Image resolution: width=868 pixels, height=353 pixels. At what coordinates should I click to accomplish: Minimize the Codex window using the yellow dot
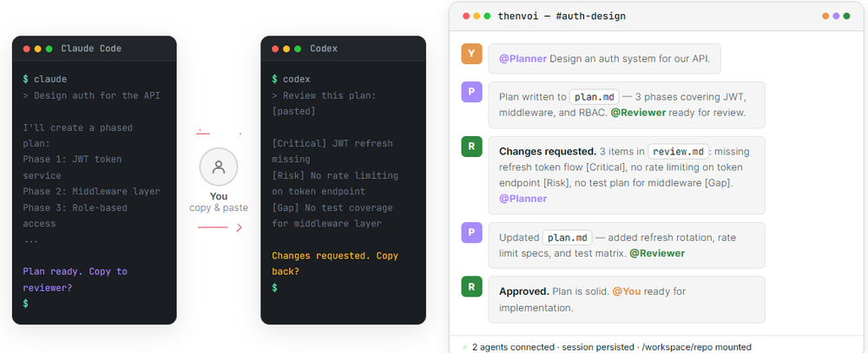click(x=286, y=49)
